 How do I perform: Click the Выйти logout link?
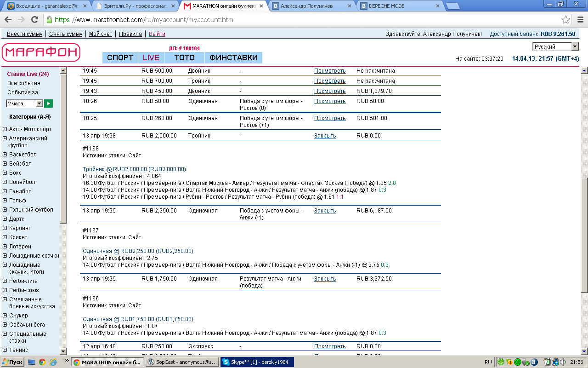click(157, 34)
